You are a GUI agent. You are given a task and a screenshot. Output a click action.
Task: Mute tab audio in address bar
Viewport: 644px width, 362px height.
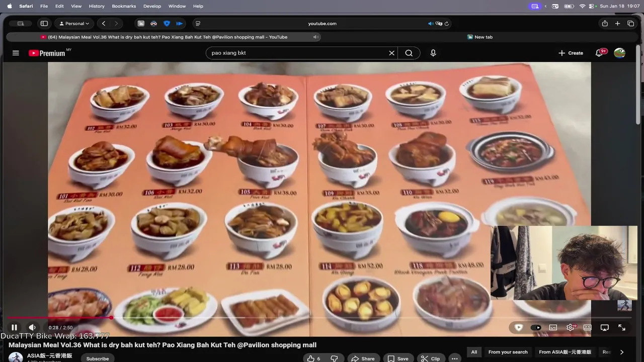click(x=431, y=24)
